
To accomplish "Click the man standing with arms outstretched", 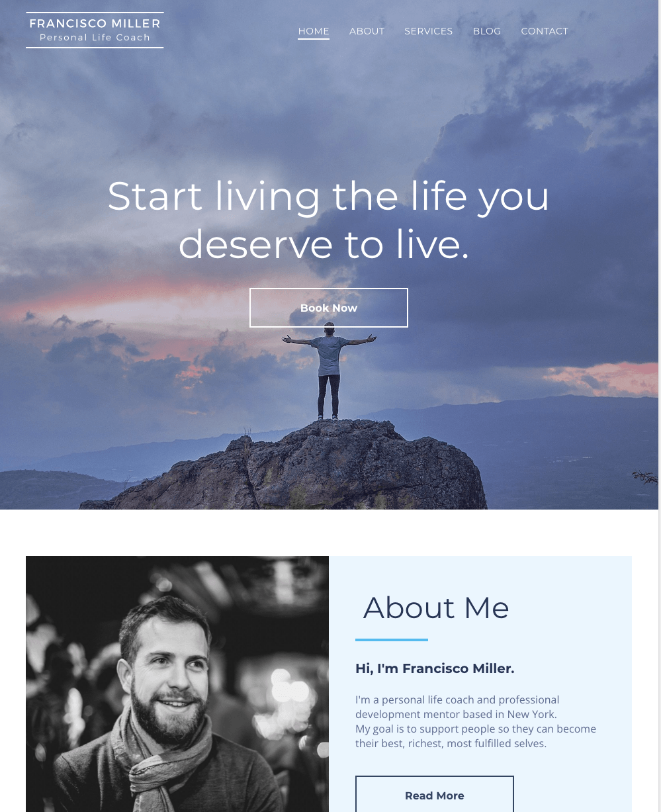I will 329,371.
